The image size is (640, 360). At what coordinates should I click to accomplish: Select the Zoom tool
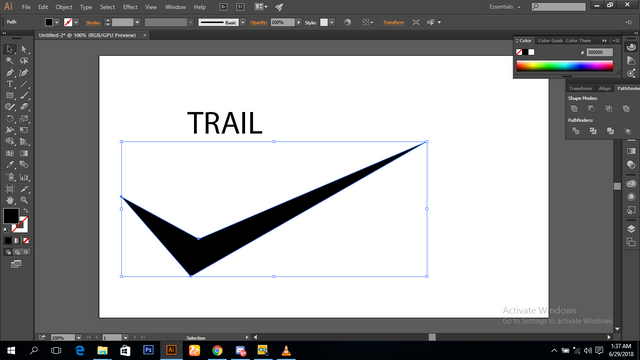pyautogui.click(x=24, y=200)
